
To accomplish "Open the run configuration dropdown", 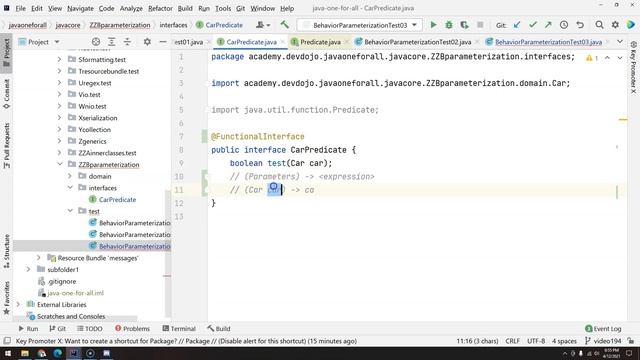I will pyautogui.click(x=414, y=25).
